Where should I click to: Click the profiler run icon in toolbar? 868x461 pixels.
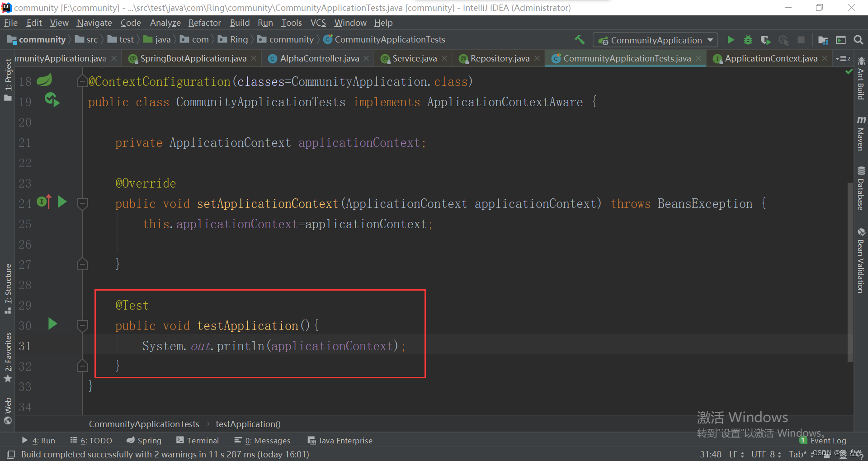[783, 40]
